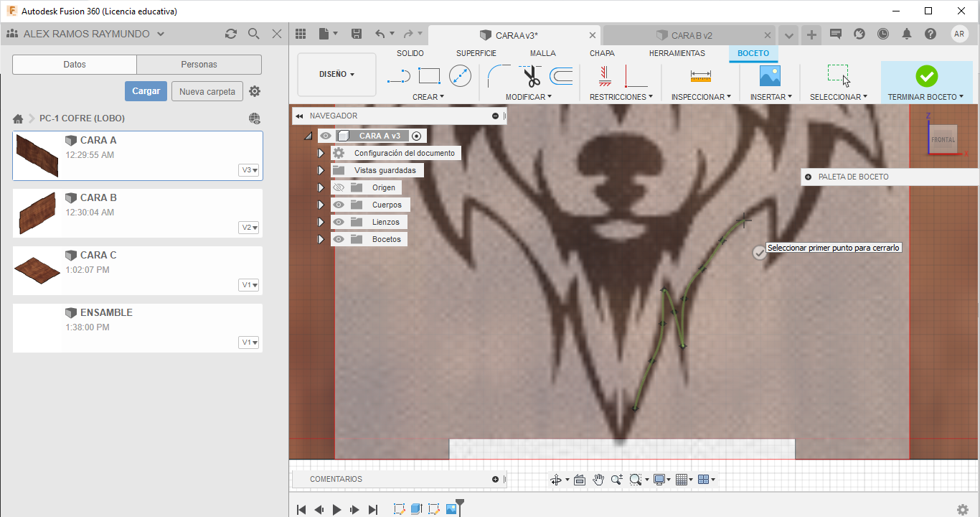Open the Measure ruler tool
The height and width of the screenshot is (517, 980).
(700, 76)
